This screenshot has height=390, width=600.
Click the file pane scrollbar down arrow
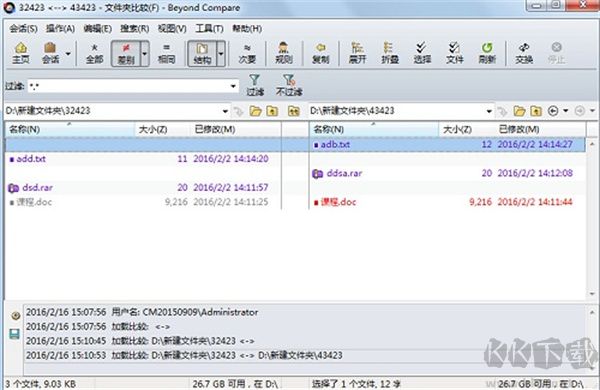pos(592,294)
